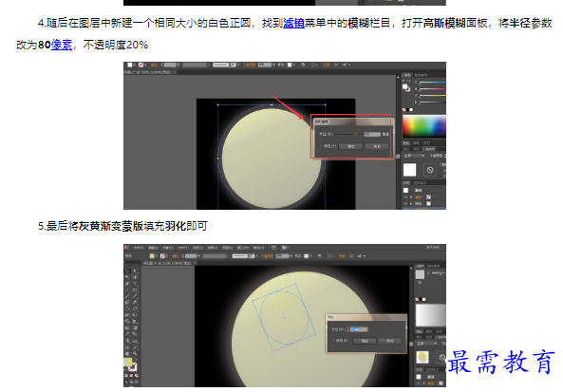Viewport: 563px width, 392px height.
Task: Select the Direct Selection tool in step 5 screenshot
Action: click(x=135, y=271)
